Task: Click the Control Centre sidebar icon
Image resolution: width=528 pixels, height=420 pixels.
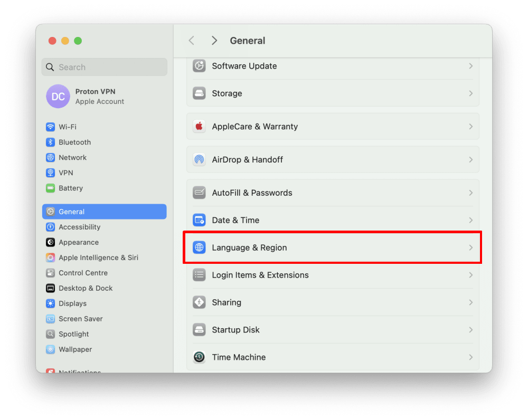Action: tap(51, 273)
